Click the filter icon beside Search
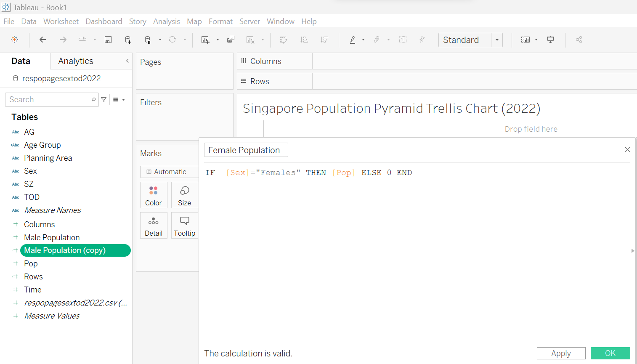 tap(104, 100)
